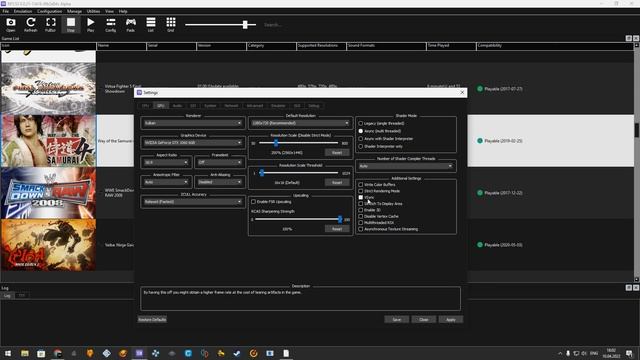Switch to the Network settings tab
Screen dimensions: 640x360
[x=231, y=106]
